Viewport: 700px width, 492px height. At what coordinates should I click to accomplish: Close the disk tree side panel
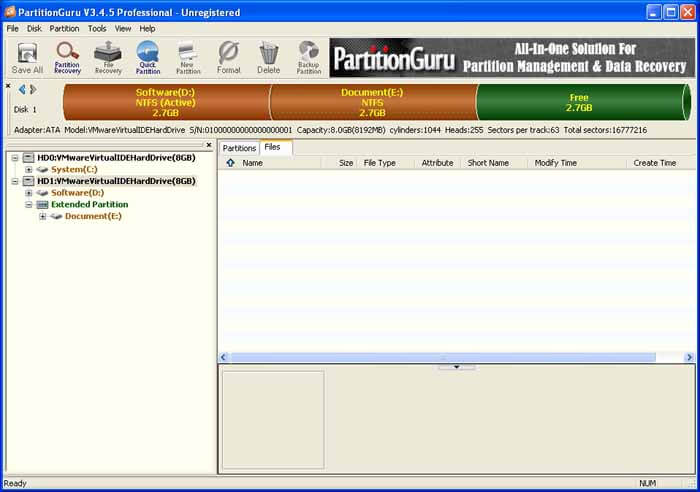(x=209, y=145)
